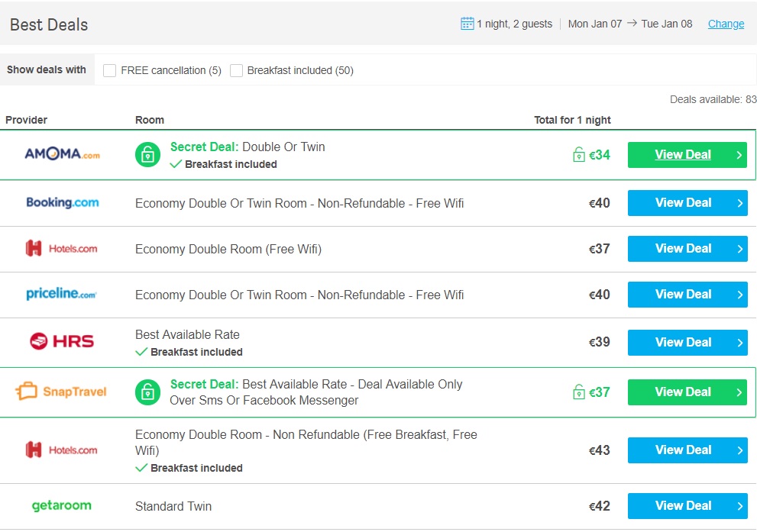Click the Tue Jan 08 check-out date

point(667,24)
